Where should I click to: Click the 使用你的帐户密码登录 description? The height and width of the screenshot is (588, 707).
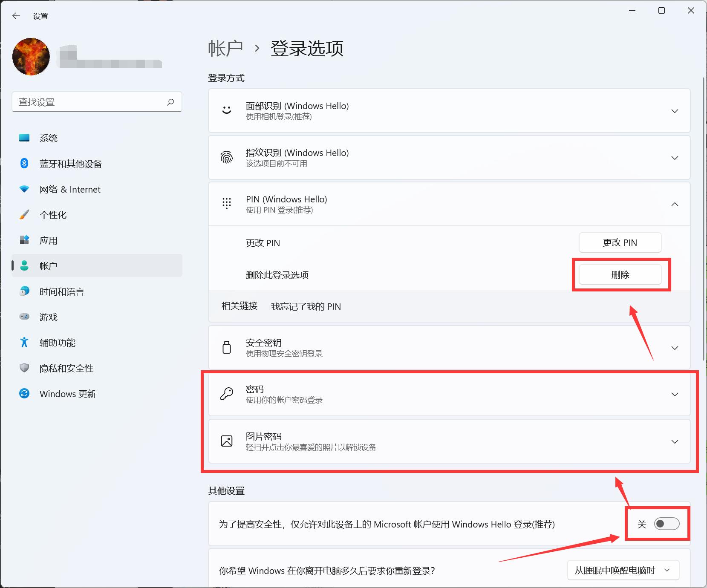284,400
